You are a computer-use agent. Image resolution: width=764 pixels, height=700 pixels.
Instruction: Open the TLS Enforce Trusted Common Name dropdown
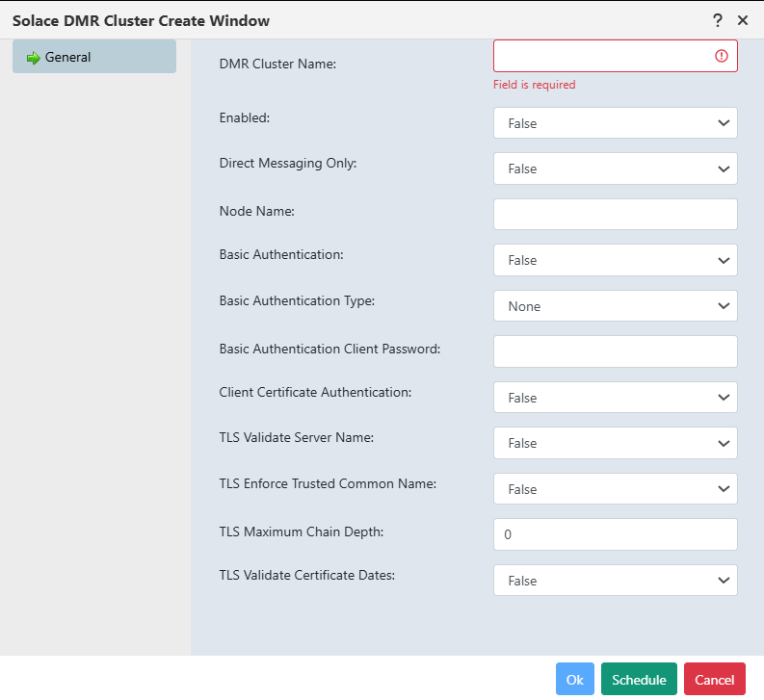[616, 488]
